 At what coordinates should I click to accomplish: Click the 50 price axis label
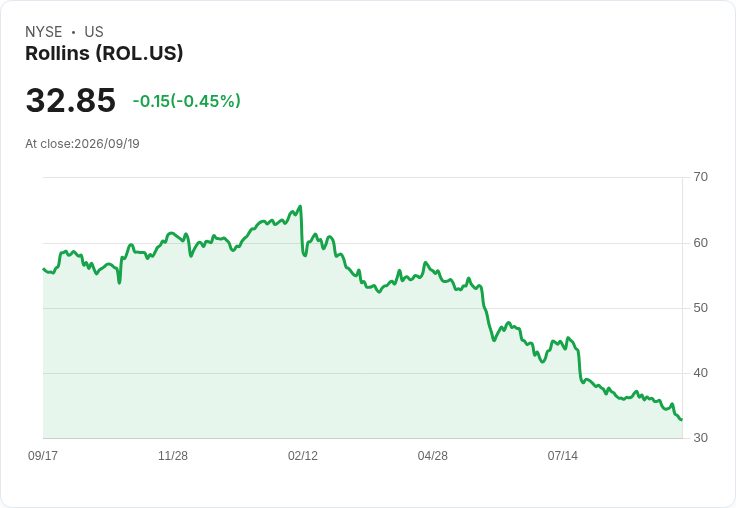pyautogui.click(x=700, y=308)
